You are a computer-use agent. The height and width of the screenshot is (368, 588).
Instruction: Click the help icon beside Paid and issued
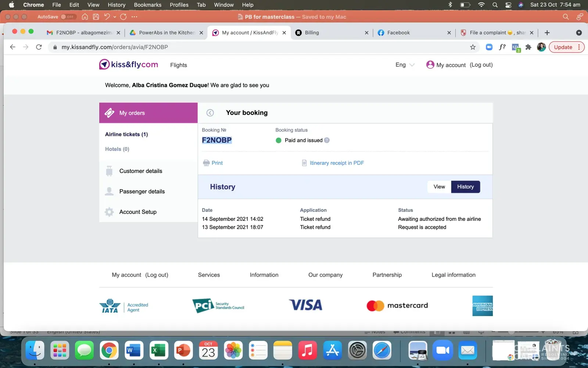[327, 140]
